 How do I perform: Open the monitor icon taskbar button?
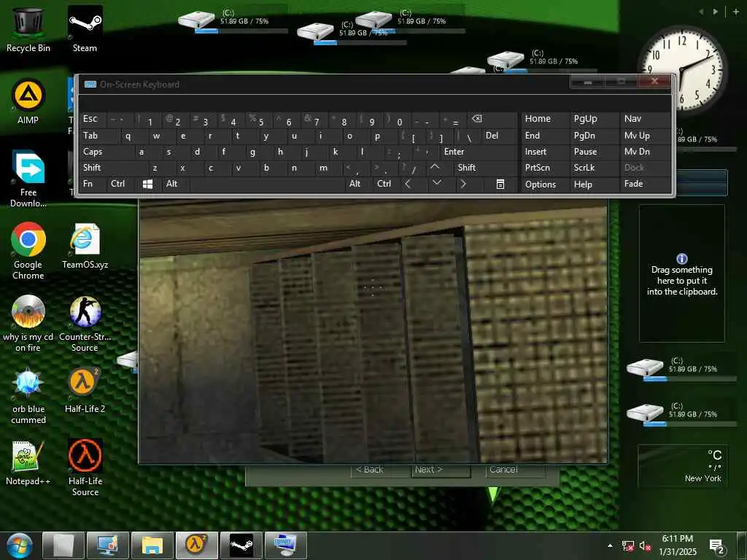tap(108, 545)
